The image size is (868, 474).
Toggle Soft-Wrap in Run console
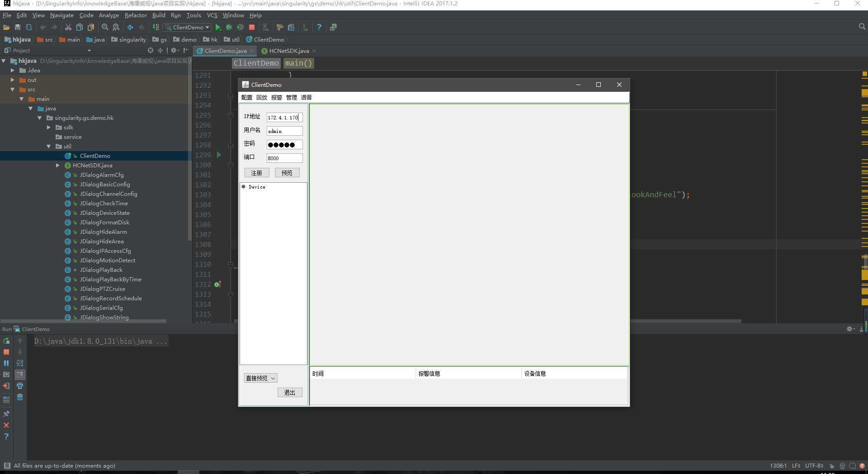tap(20, 363)
